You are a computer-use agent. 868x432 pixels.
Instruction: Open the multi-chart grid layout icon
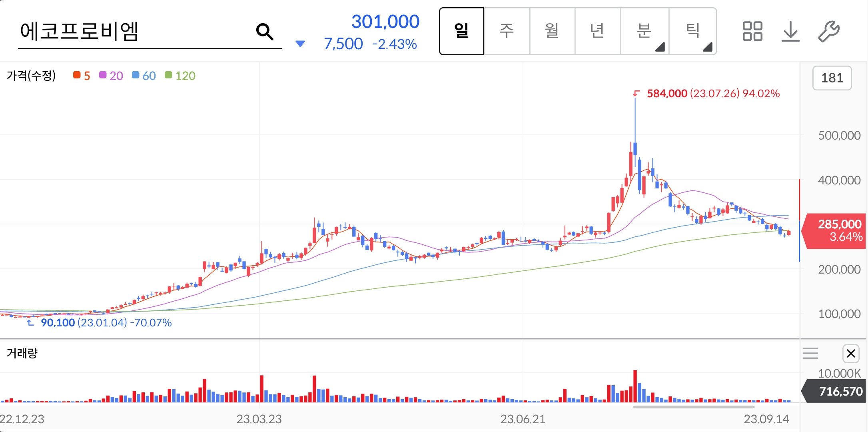[x=752, y=31]
